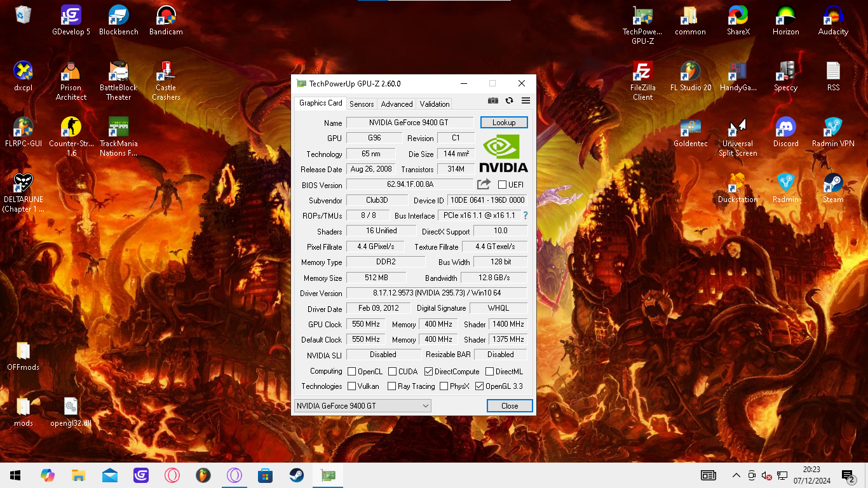
Task: Switch to the Validation tab
Action: (x=435, y=104)
